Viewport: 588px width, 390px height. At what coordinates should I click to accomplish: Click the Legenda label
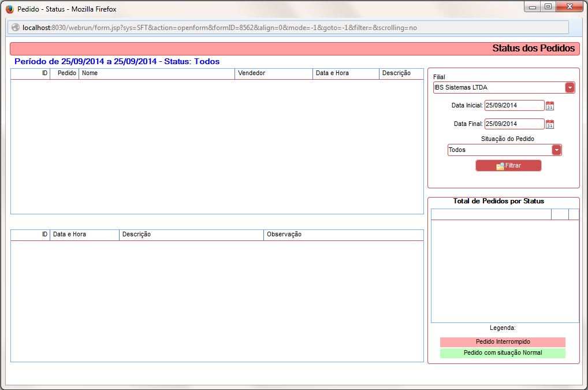click(503, 328)
